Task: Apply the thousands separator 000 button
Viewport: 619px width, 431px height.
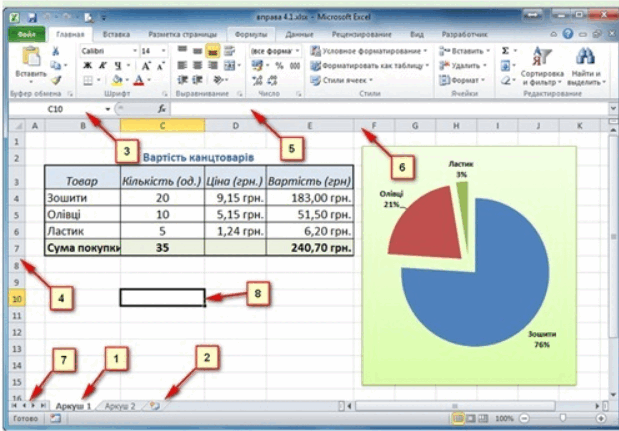Action: point(295,66)
